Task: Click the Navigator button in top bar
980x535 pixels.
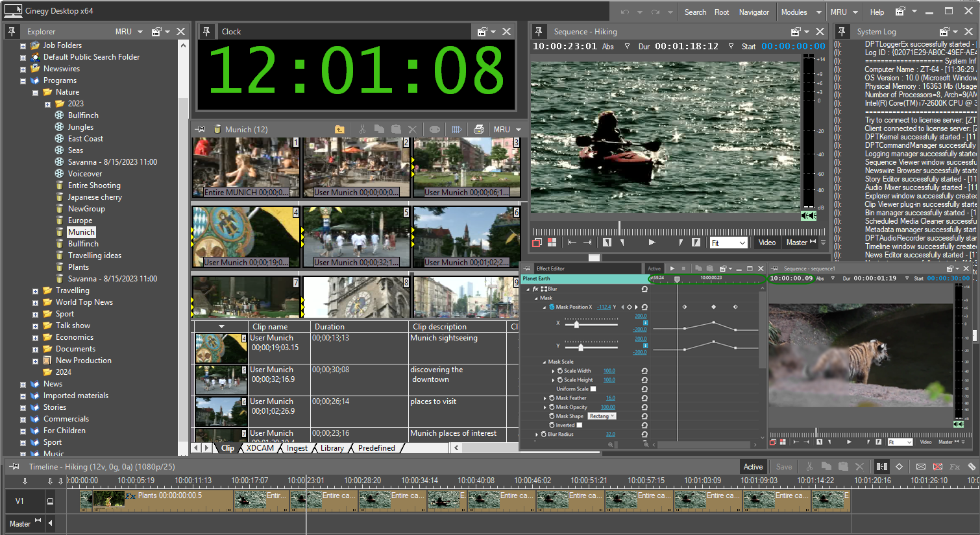Action: [753, 12]
